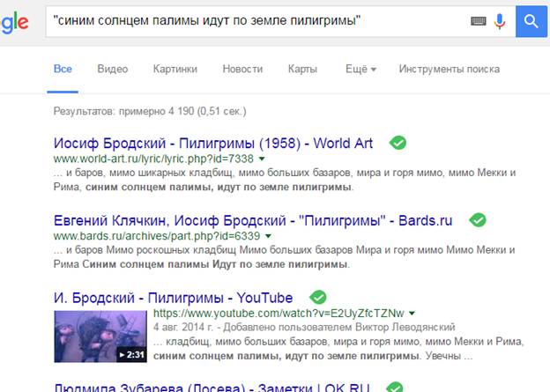
Task: Open Инструменты поиска search tools
Action: click(x=449, y=69)
